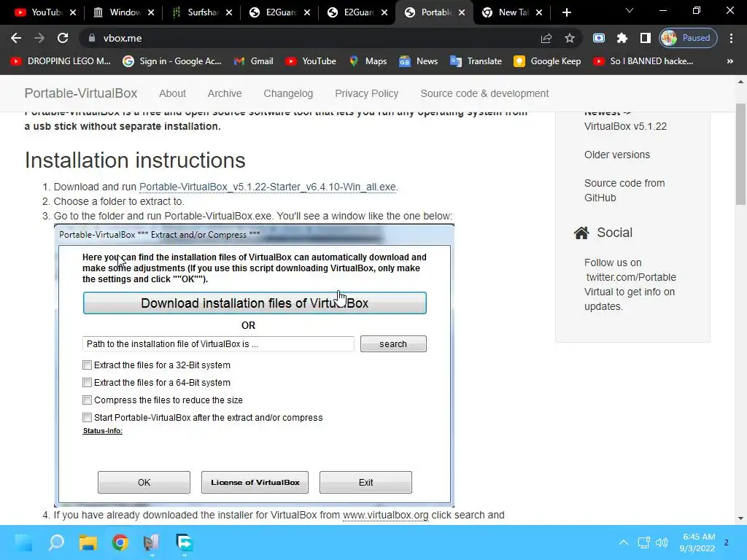The image size is (747, 560).
Task: Click the www.virtualbox.org link
Action: pos(385,516)
